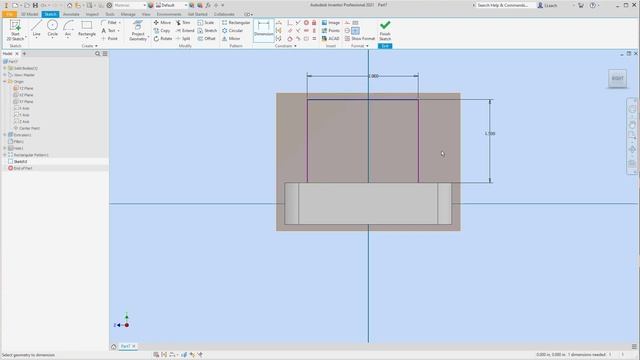Viewport: 640px width, 360px height.
Task: Switch to Tools tab
Action: coord(110,14)
